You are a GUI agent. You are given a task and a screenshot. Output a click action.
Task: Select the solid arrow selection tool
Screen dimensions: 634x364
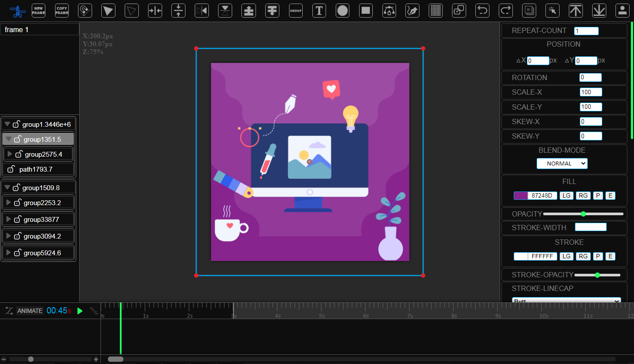coord(108,11)
